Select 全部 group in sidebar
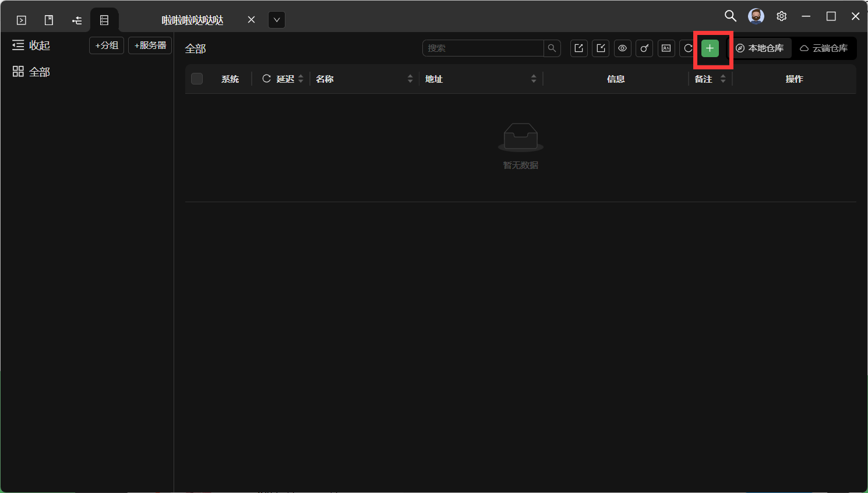The height and width of the screenshot is (493, 868). (x=32, y=72)
